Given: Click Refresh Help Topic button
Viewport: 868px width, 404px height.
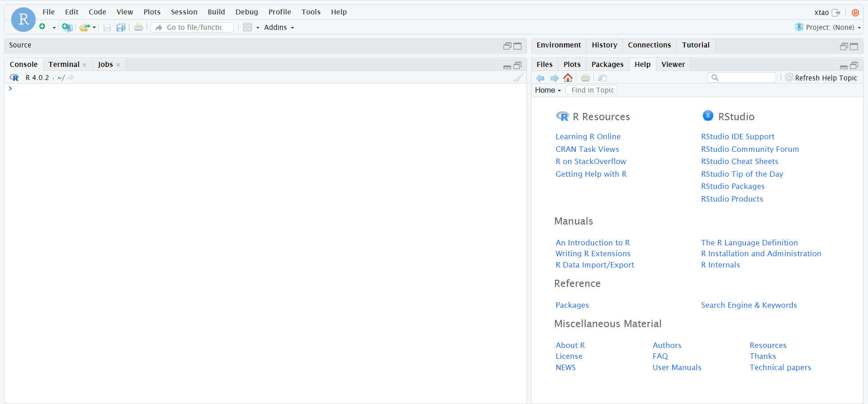Looking at the screenshot, I should [x=821, y=78].
